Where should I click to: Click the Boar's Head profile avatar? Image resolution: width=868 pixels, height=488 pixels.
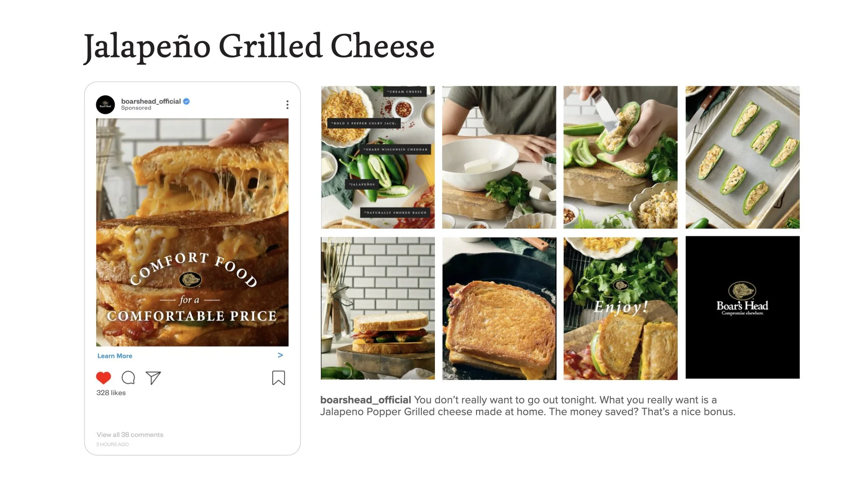(105, 105)
